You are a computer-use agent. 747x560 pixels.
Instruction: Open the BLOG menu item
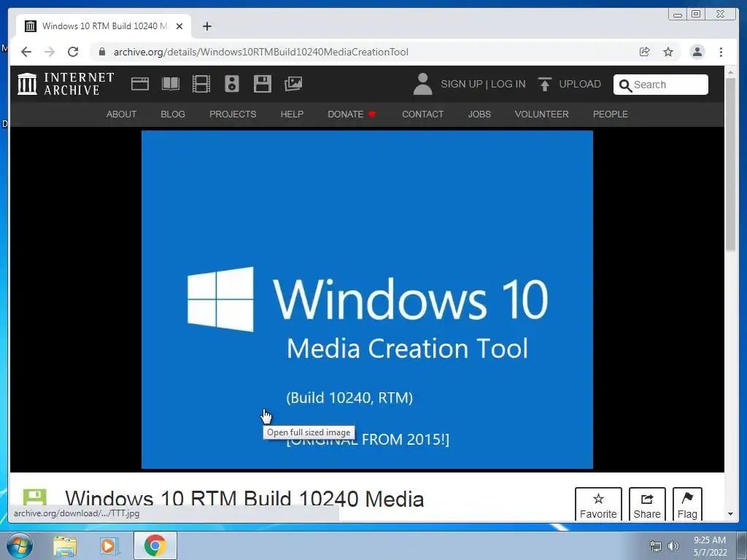click(x=173, y=114)
